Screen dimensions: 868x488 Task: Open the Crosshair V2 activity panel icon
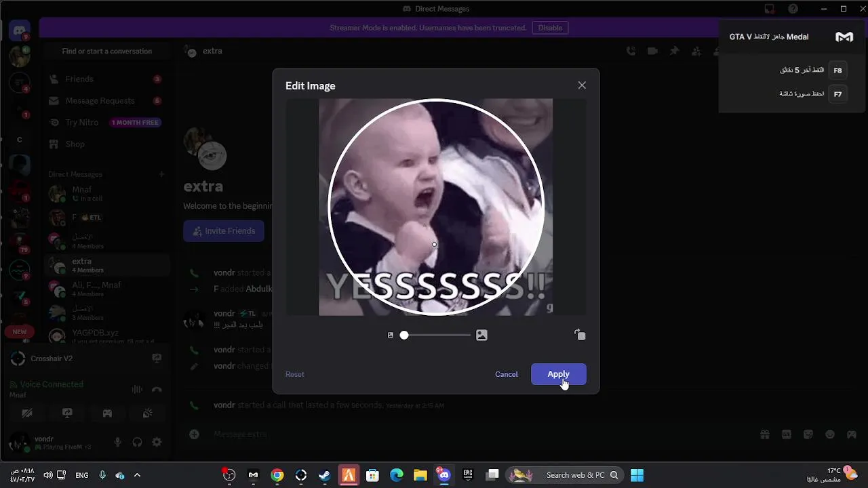tap(157, 358)
